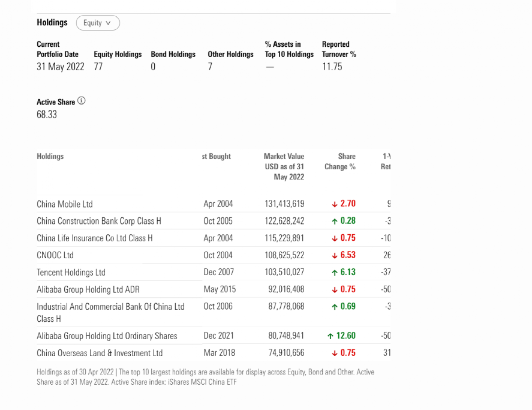This screenshot has height=410, width=532.
Task: Open Tencent Holdings Ltd holding
Action: tap(71, 272)
